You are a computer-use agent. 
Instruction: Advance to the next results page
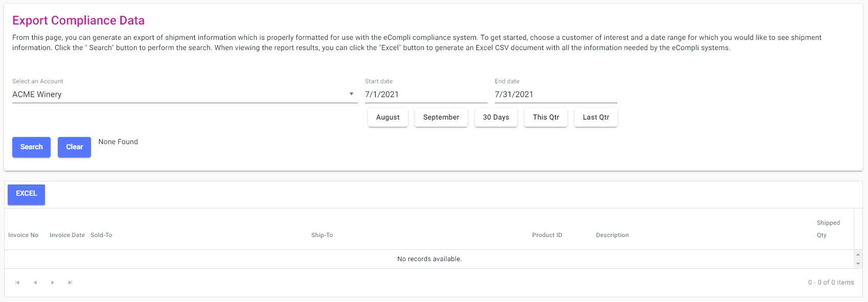(53, 282)
